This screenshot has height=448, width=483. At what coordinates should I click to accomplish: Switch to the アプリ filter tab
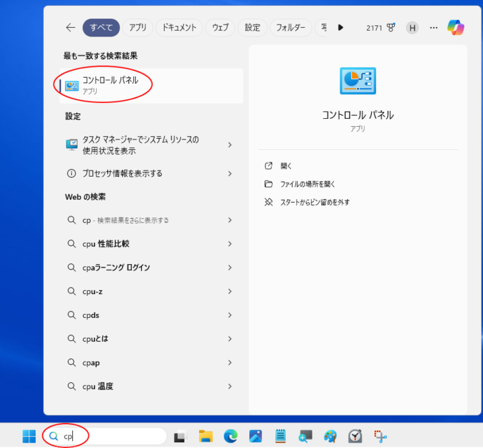pyautogui.click(x=138, y=28)
